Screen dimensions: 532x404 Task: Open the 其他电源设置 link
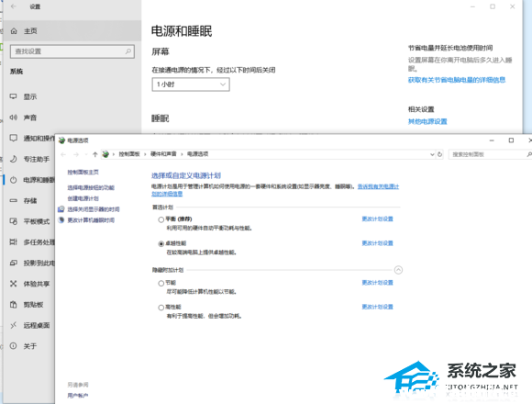[x=427, y=121]
